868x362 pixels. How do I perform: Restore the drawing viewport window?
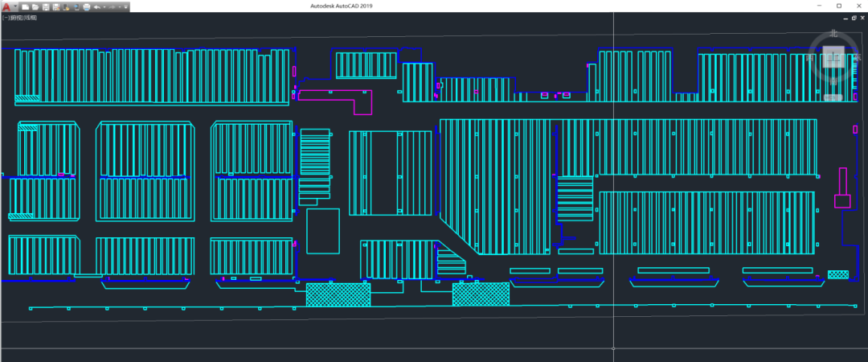click(x=854, y=19)
